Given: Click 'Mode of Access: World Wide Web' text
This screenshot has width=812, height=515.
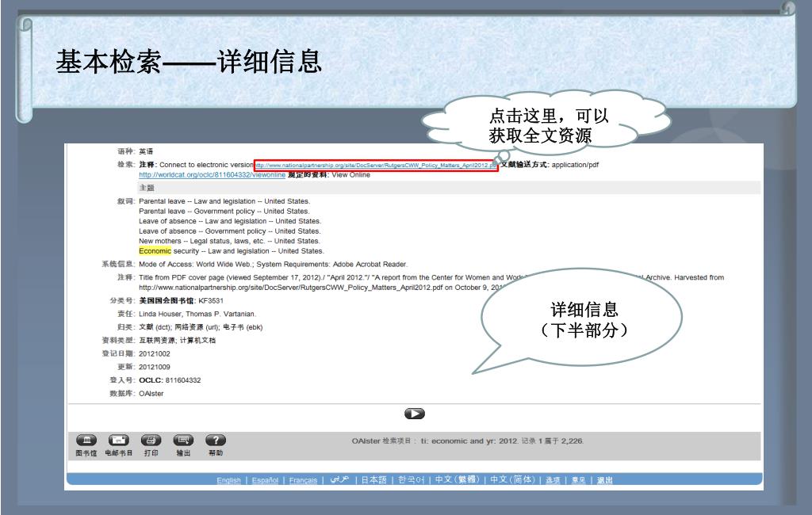Looking at the screenshot, I should [x=273, y=265].
